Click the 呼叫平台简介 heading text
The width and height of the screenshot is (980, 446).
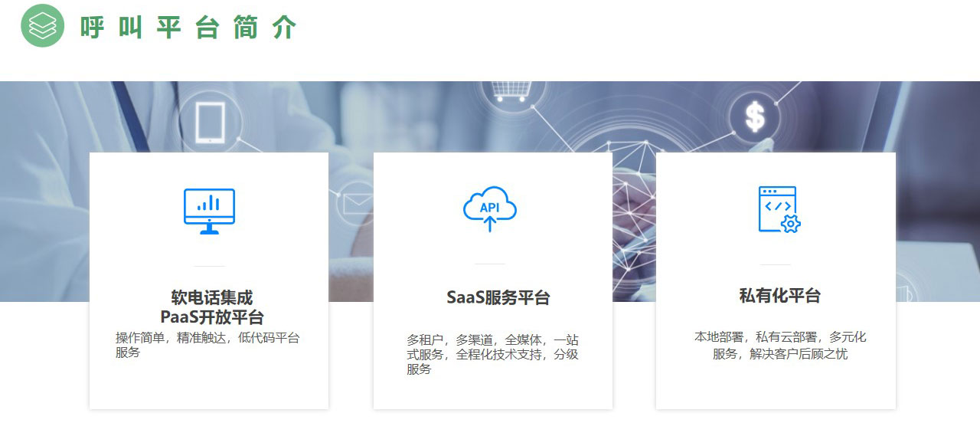tap(188, 28)
